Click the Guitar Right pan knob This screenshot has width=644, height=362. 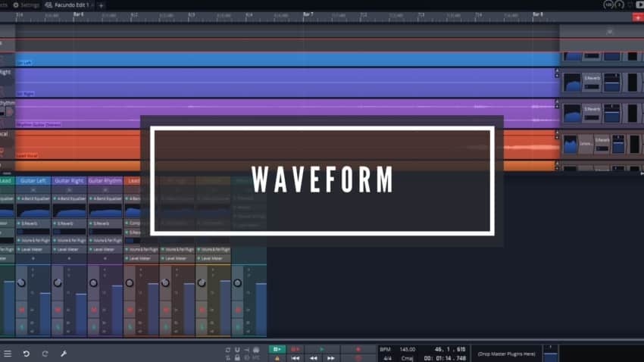58,282
